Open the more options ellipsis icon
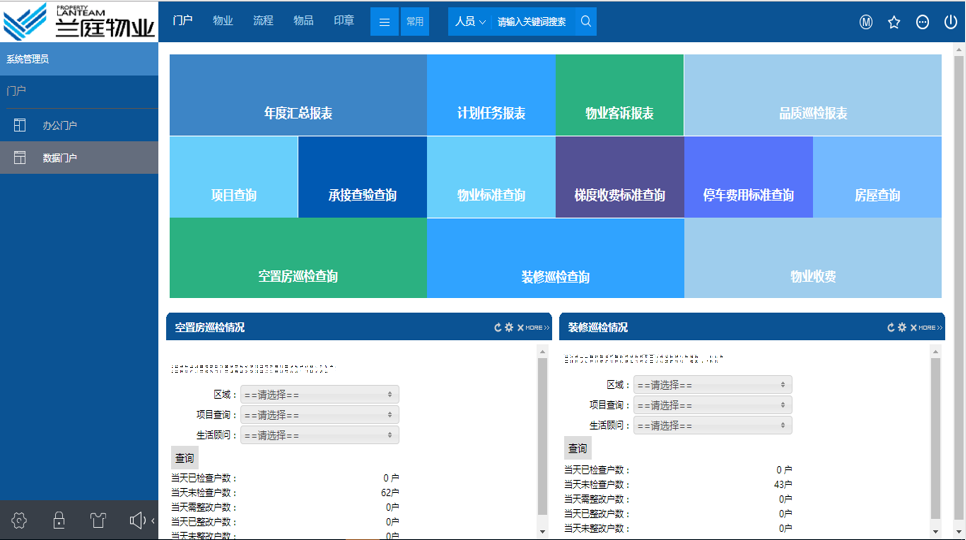The image size is (966, 540). 922,22
